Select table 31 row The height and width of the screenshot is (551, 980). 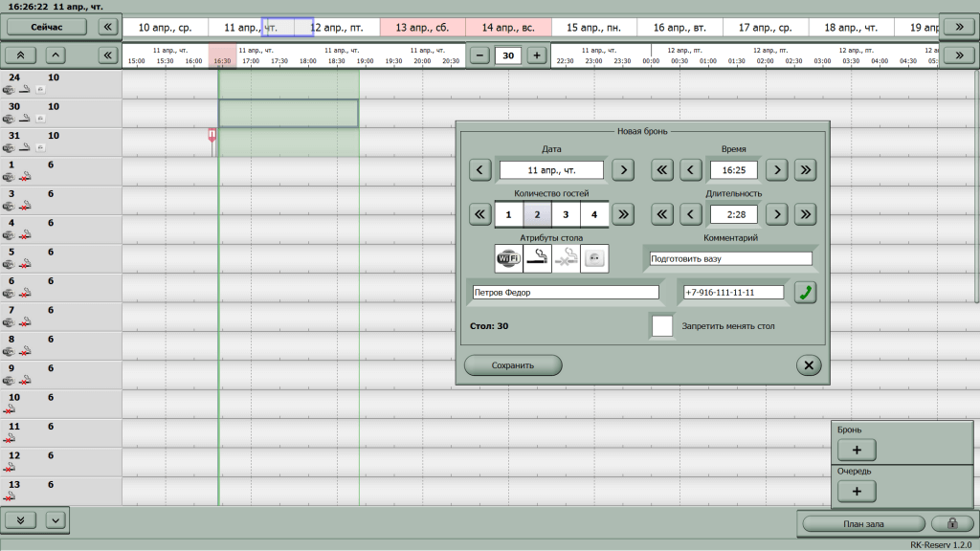(60, 143)
